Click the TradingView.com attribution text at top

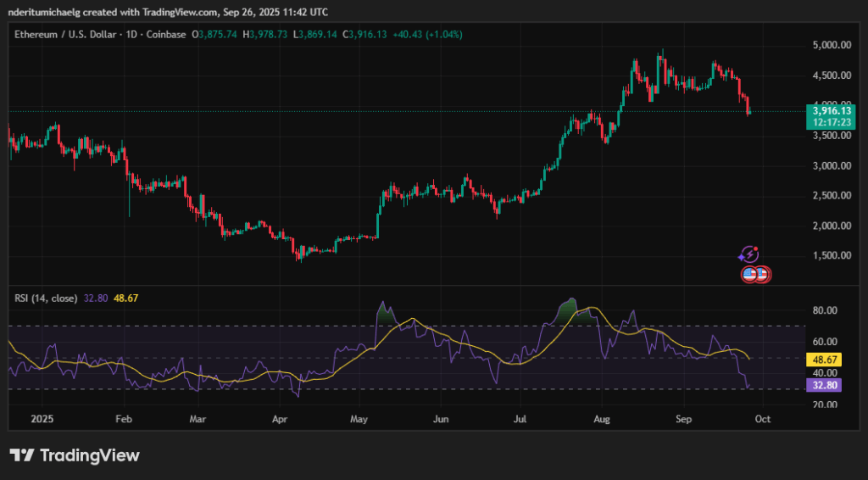(x=182, y=9)
